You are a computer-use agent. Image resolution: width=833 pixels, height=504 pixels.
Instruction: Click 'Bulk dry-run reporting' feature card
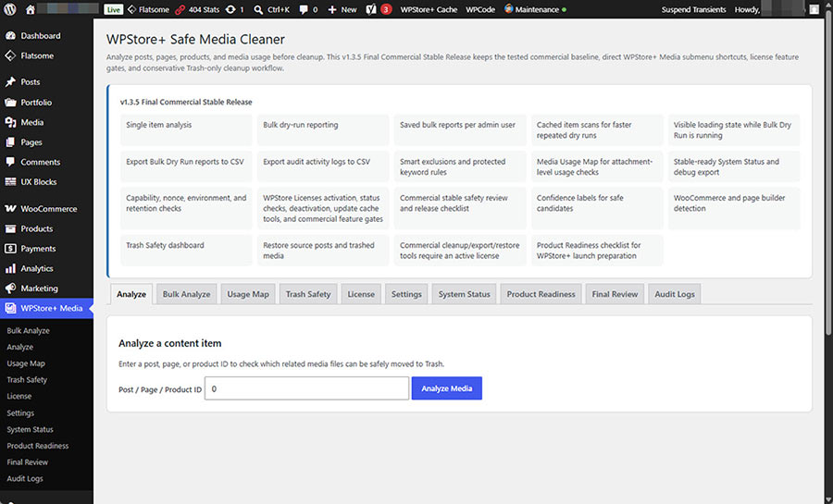click(323, 130)
